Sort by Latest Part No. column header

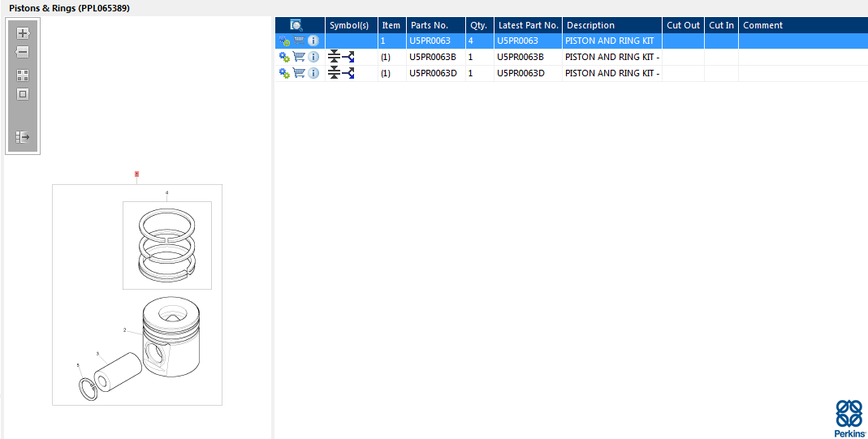(x=528, y=25)
